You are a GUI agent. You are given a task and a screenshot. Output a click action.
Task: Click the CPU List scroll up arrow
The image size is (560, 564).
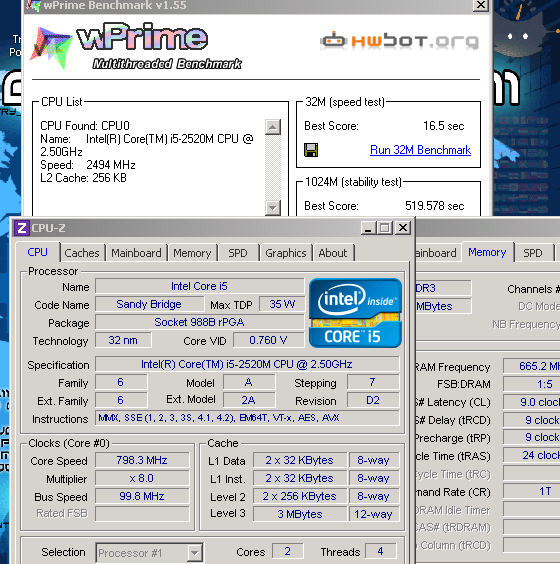(273, 127)
